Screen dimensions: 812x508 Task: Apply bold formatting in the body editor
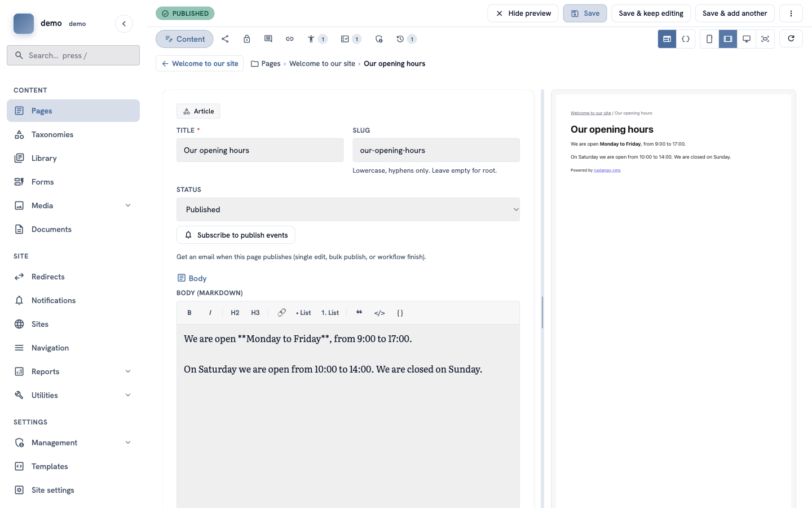(189, 313)
